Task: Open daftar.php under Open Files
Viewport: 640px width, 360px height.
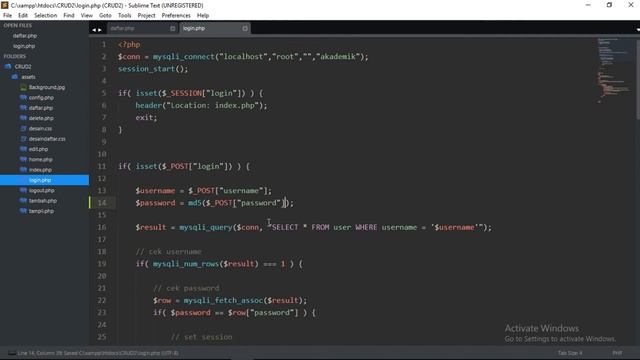Action: pos(24,36)
